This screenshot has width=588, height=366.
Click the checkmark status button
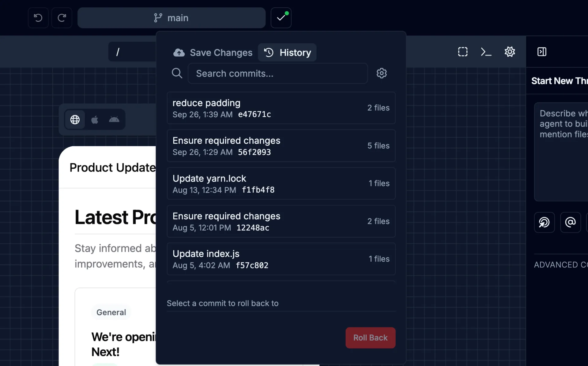pos(281,18)
